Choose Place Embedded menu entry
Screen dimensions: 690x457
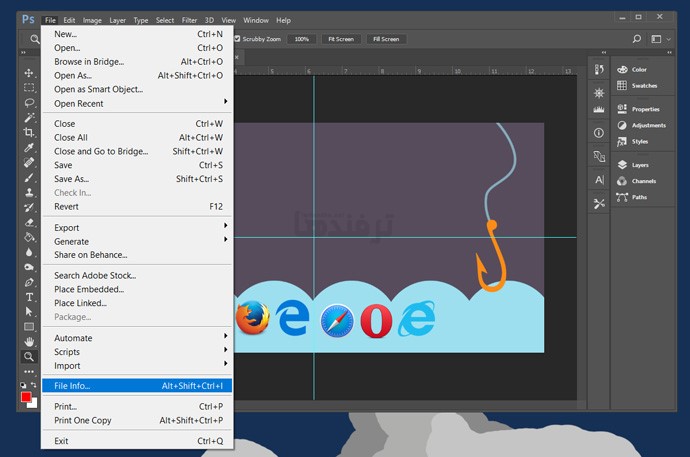click(138, 289)
